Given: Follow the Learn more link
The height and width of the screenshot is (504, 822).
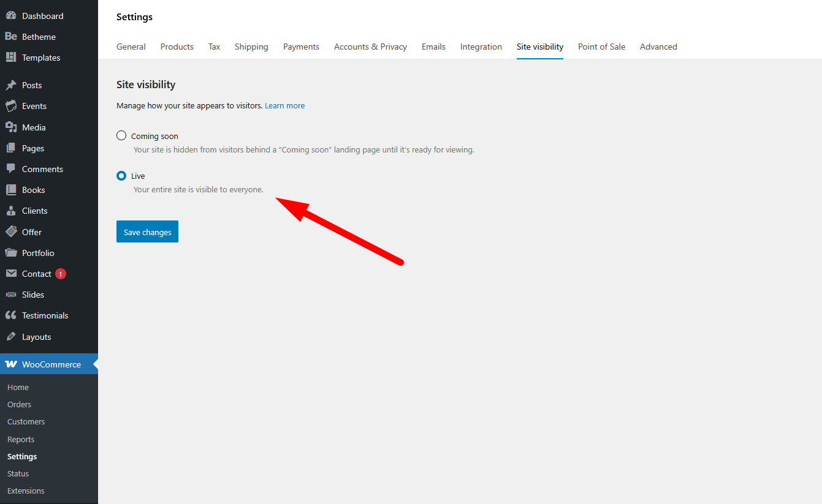Looking at the screenshot, I should 284,106.
